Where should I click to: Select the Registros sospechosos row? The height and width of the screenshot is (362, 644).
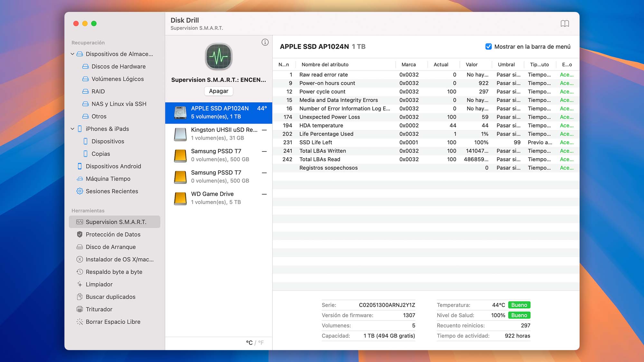tap(426, 168)
